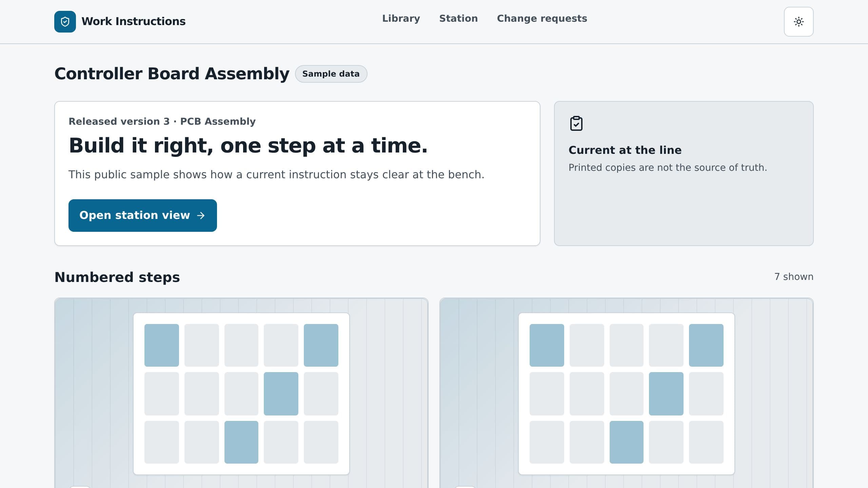The image size is (868, 488).
Task: Click the Work Instructions brand title
Action: pos(134,21)
